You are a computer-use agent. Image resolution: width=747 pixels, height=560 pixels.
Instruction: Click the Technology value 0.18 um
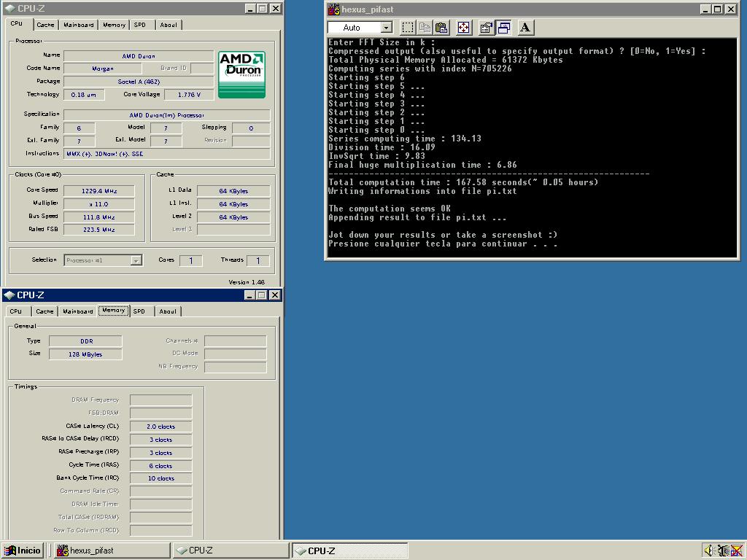coord(84,95)
